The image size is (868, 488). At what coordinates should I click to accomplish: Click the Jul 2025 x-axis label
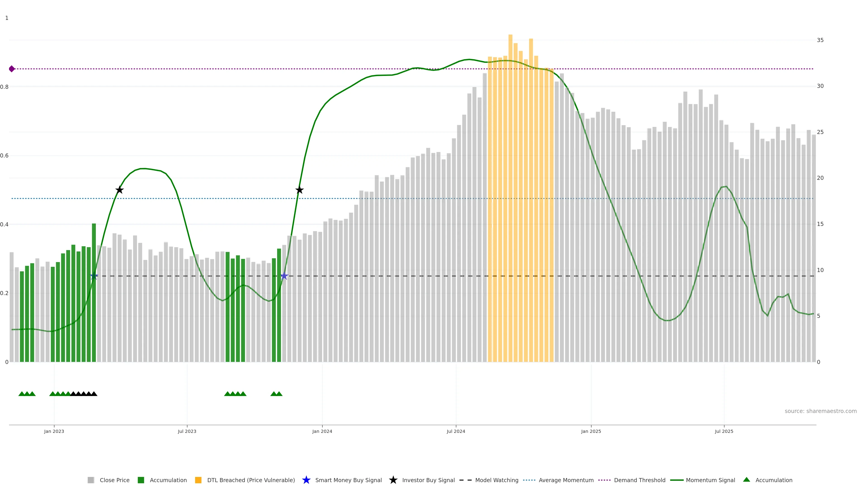tap(724, 432)
